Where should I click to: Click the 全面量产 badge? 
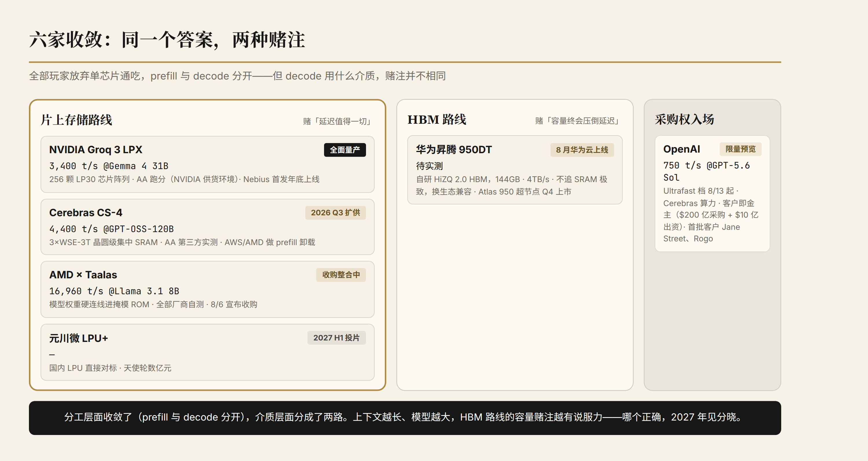pyautogui.click(x=345, y=150)
